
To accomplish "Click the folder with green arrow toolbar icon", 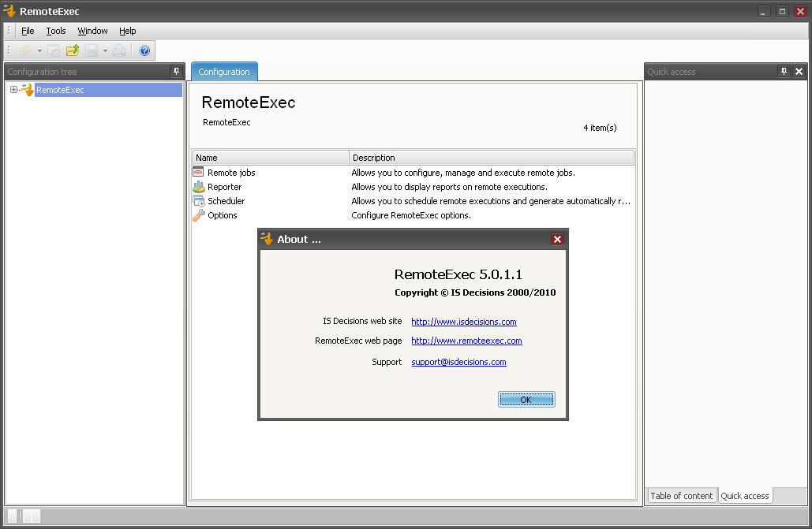I will [73, 50].
